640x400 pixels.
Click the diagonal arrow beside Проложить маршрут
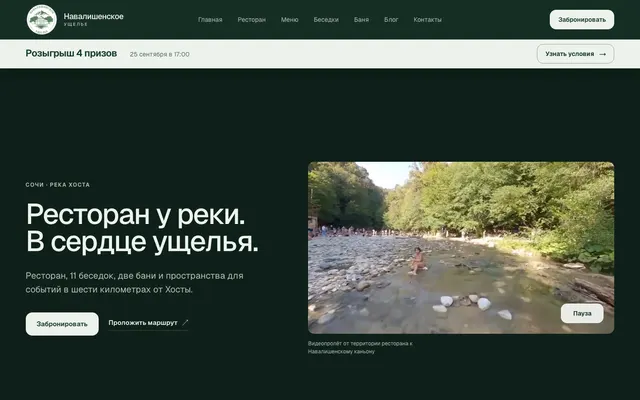pyautogui.click(x=185, y=323)
